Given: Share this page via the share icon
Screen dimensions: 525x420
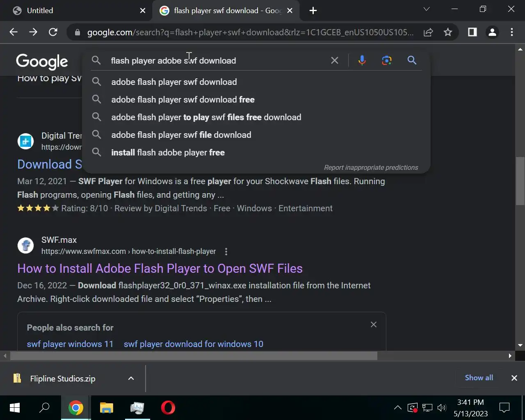Looking at the screenshot, I should point(428,32).
